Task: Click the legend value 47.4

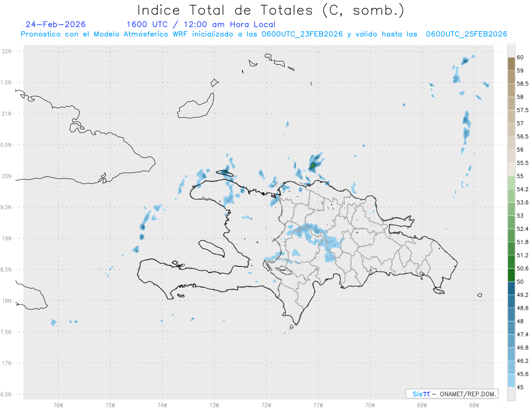Action: coord(523,334)
